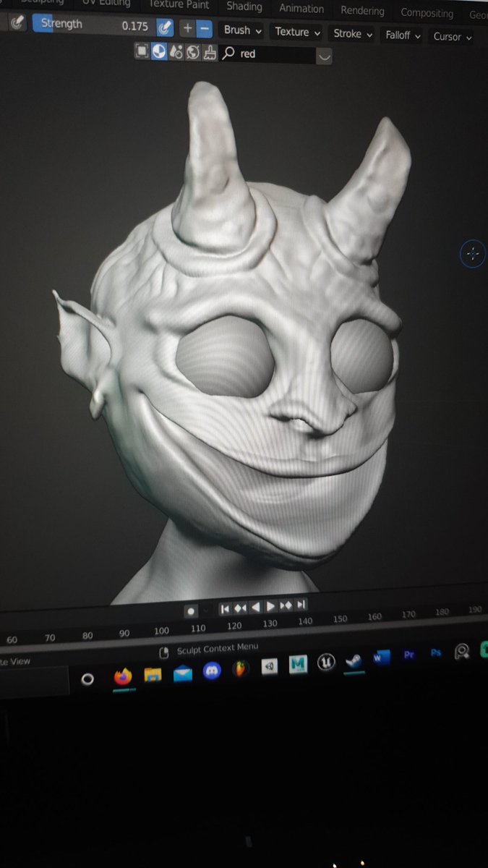Click the square icon left of search

click(142, 51)
